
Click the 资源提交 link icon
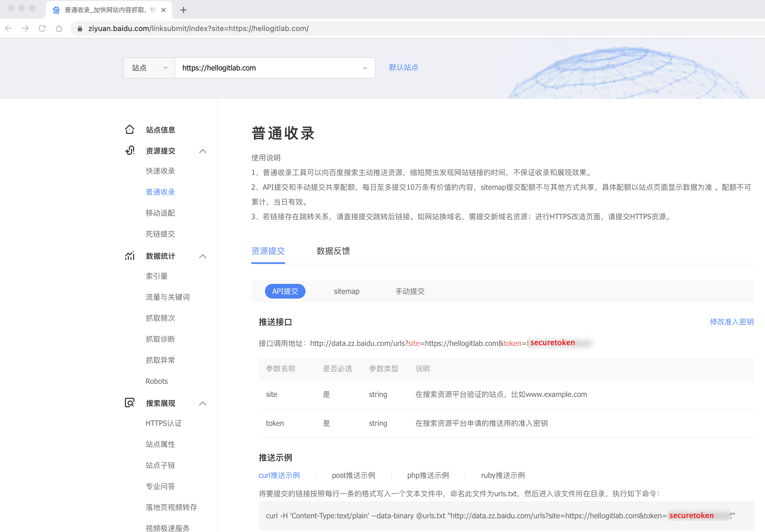tap(130, 150)
